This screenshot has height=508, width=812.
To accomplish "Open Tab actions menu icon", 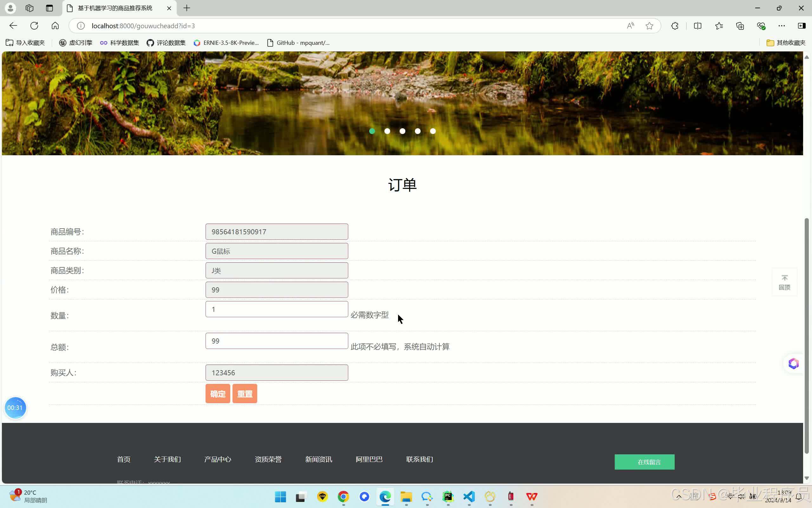I will point(49,8).
